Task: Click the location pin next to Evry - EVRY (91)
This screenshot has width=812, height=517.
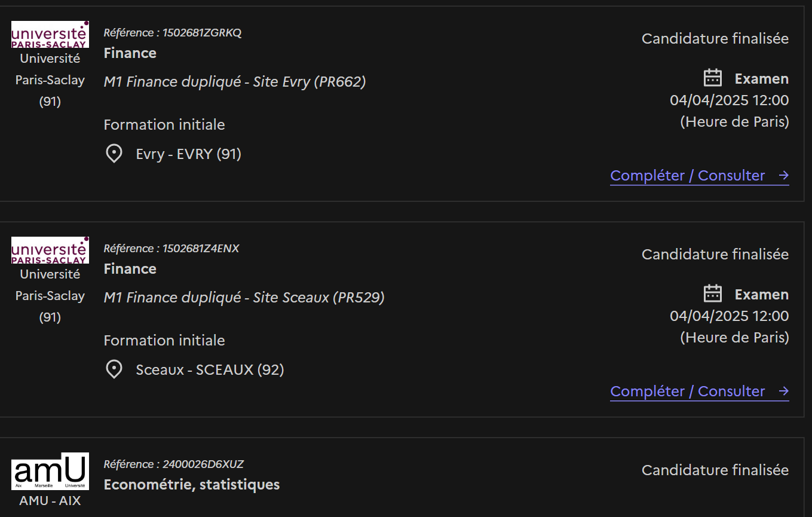Action: tap(114, 154)
